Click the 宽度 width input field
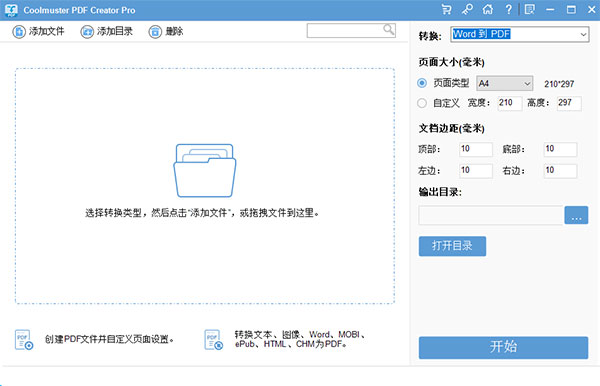Viewport: 600px width, 386px height. [510, 103]
